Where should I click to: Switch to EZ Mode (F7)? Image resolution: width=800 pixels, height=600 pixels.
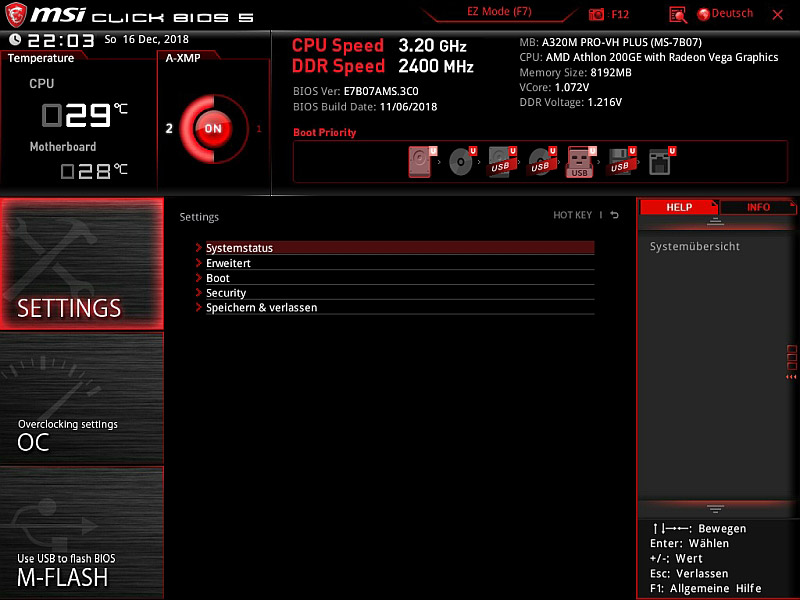pyautogui.click(x=499, y=12)
